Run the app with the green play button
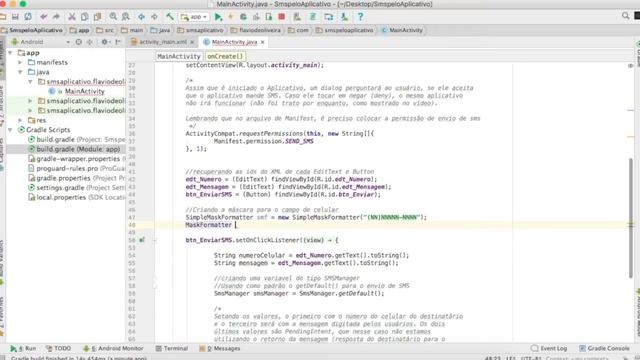The image size is (640, 360). 218,17
